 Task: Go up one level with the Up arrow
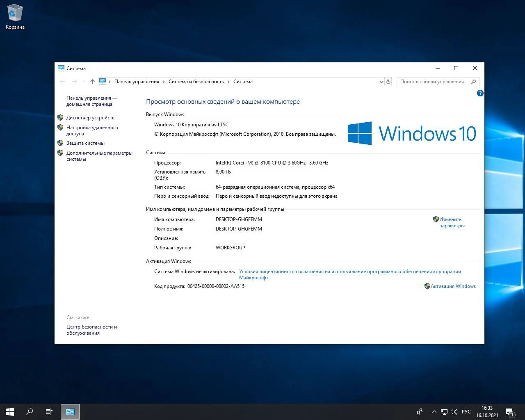coord(92,82)
